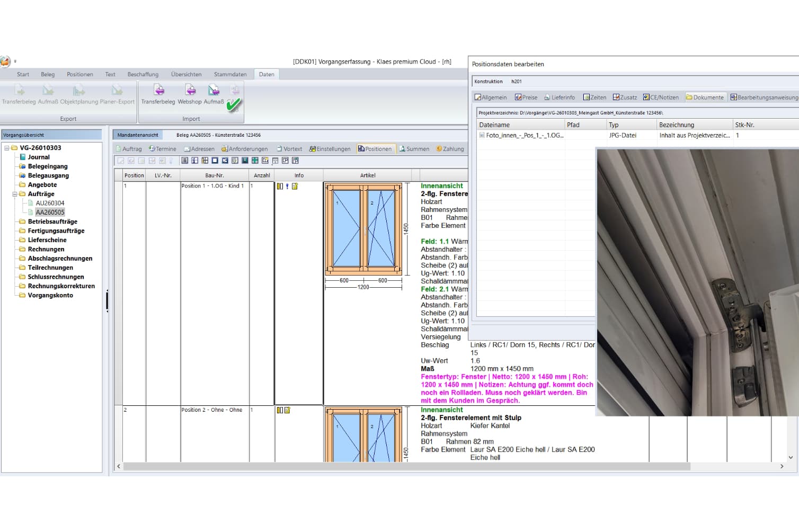Image resolution: width=799 pixels, height=532 pixels.
Task: Click the Dateiname column header
Action: (494, 125)
